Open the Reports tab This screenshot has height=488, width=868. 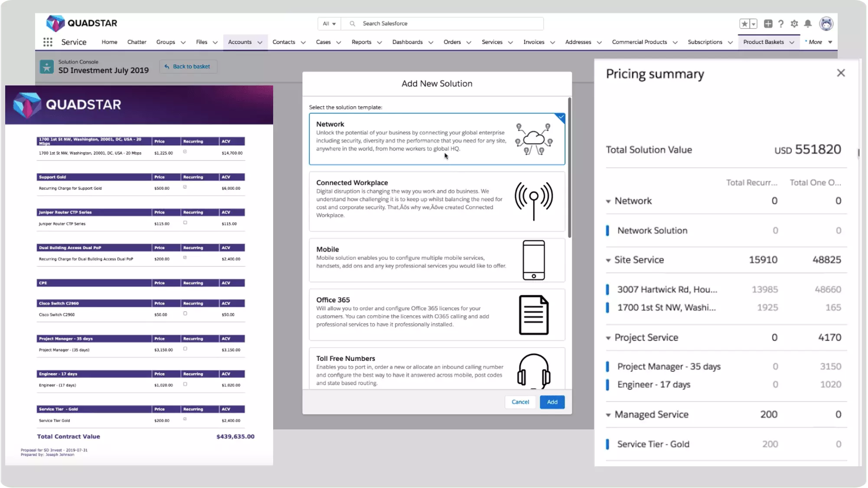361,42
